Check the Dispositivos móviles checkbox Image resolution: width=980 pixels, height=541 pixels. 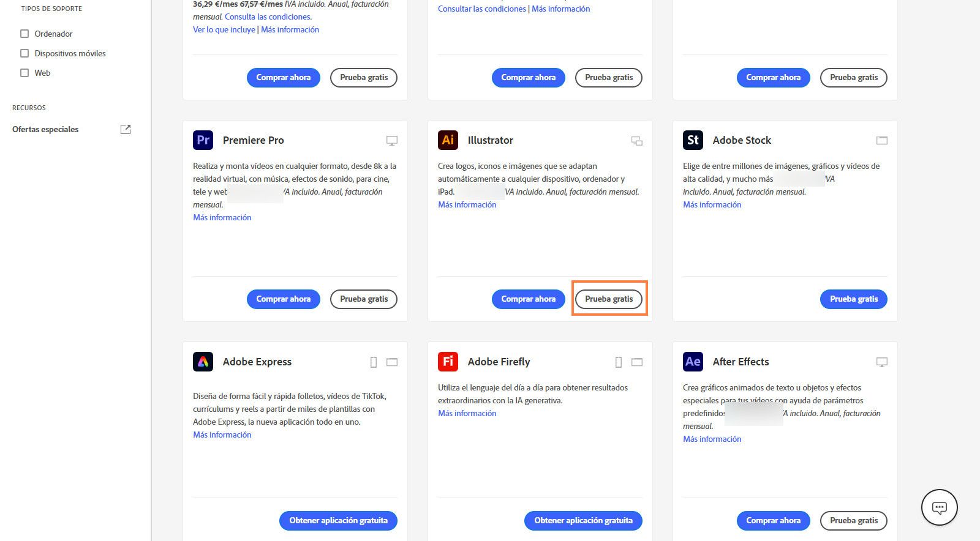(x=24, y=53)
